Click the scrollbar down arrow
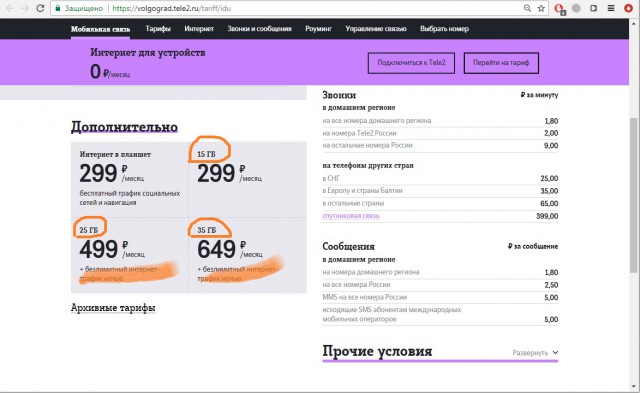 pos(633,387)
